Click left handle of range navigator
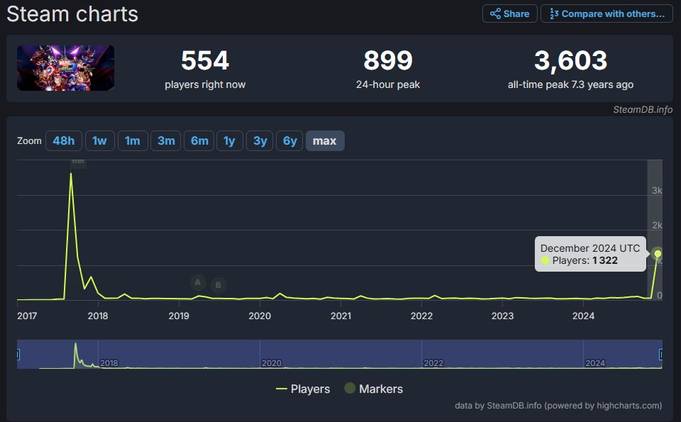681x422 pixels. 18,354
